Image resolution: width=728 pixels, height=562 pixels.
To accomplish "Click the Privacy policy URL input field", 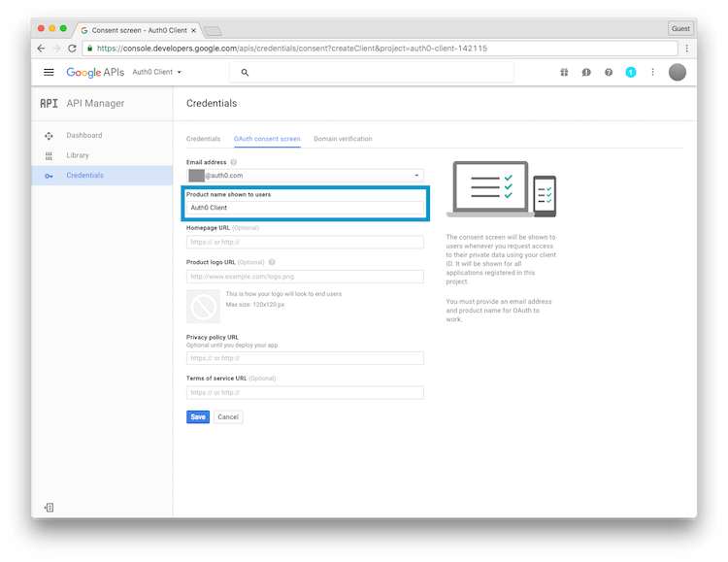I will pyautogui.click(x=305, y=358).
